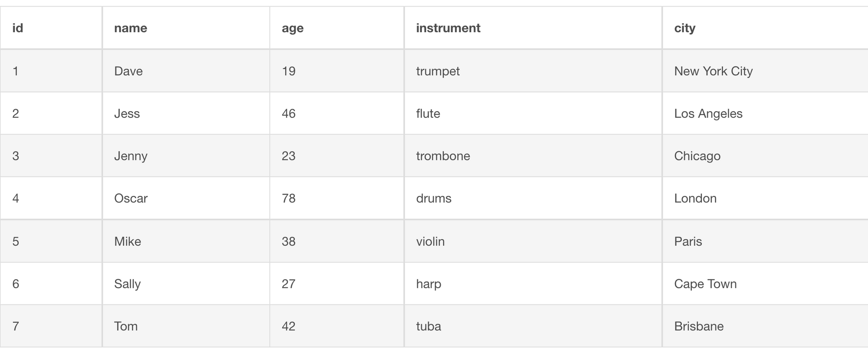Click the Los Angeles cell

765,113
